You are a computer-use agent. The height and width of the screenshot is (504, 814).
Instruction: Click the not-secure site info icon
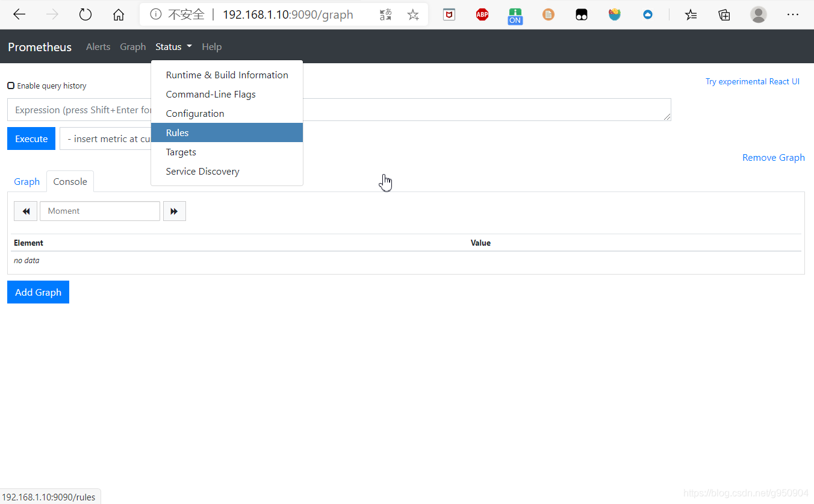coord(155,14)
